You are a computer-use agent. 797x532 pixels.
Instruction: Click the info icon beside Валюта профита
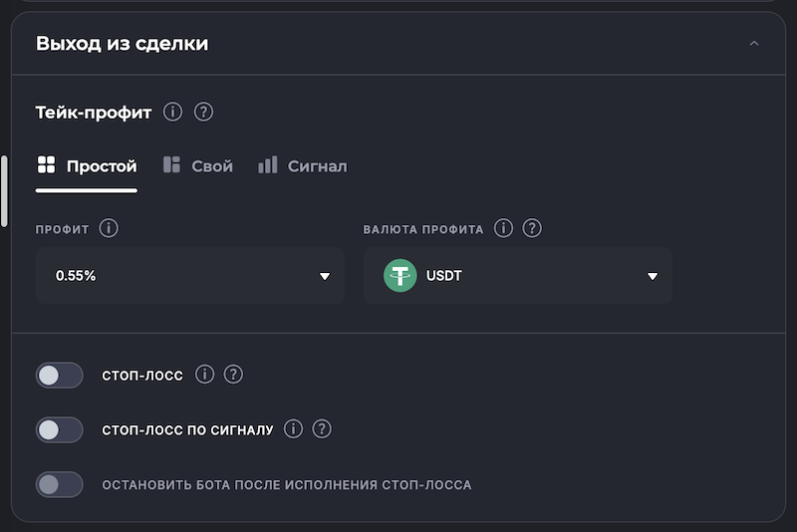pos(503,229)
